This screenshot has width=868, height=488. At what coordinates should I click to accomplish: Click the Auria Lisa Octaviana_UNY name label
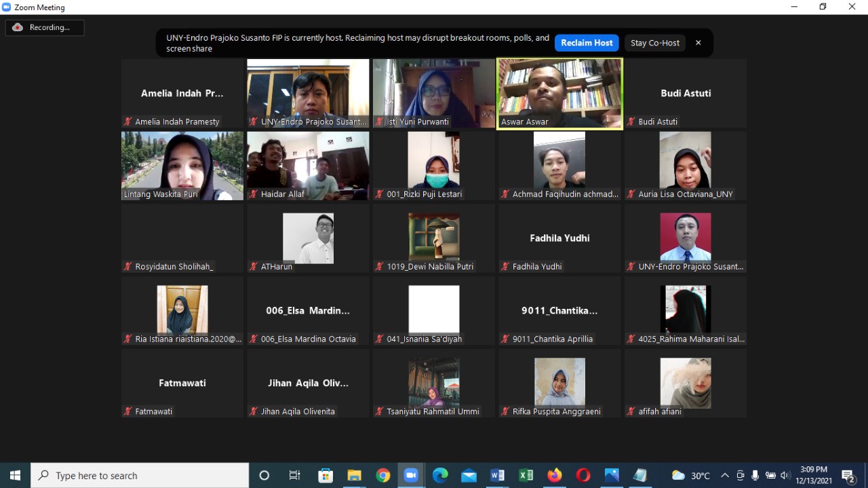tap(686, 194)
